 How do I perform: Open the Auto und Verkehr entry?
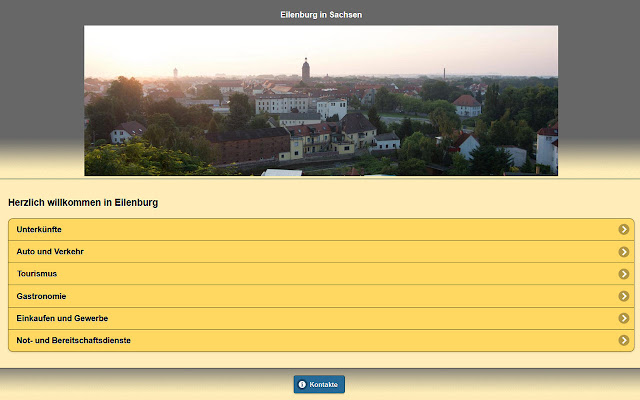[321, 251]
